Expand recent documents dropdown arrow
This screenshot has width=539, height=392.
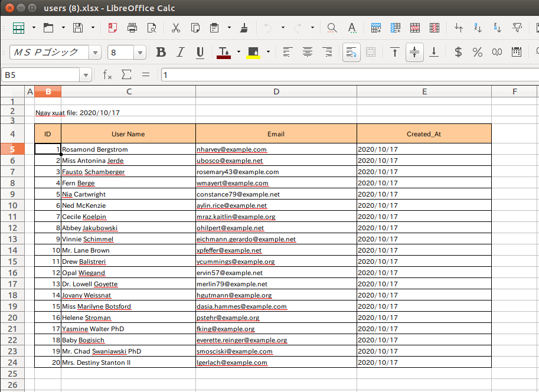[x=63, y=28]
